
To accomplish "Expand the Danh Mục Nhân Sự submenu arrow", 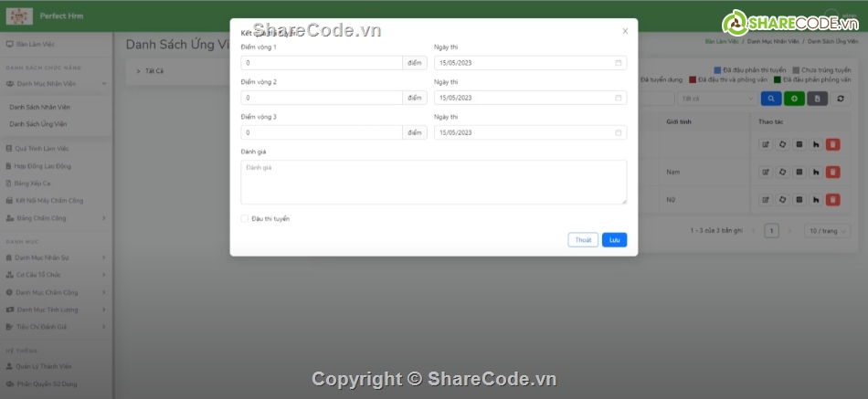I will click(x=103, y=257).
